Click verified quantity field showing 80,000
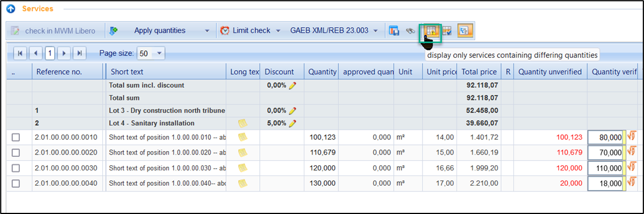 coord(606,138)
